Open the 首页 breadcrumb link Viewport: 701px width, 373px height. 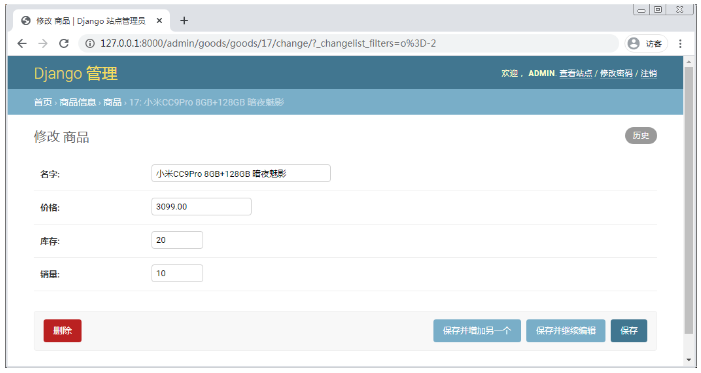tap(43, 102)
